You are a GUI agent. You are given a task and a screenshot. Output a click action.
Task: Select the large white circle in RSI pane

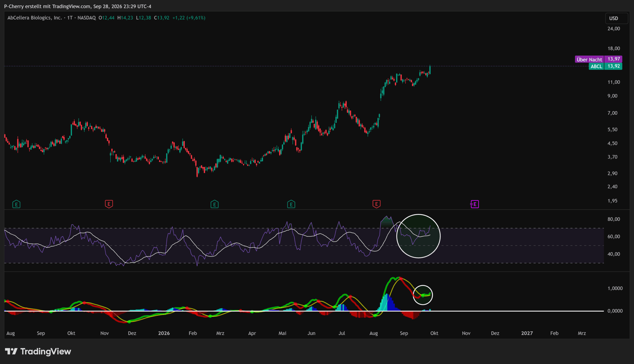pyautogui.click(x=418, y=236)
